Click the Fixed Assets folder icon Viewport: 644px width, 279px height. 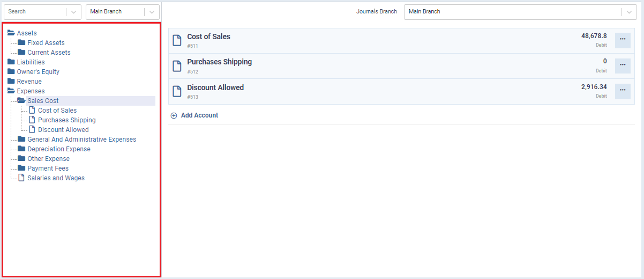21,43
